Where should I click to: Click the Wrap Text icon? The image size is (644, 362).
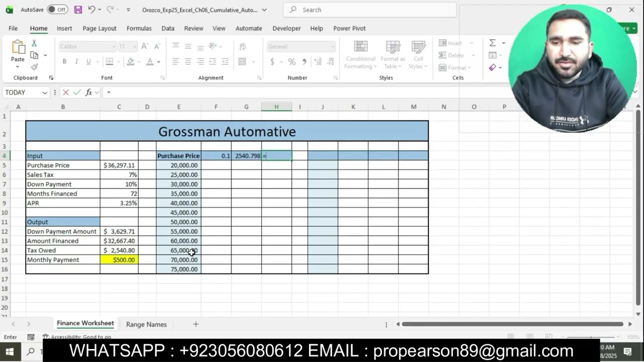243,46
